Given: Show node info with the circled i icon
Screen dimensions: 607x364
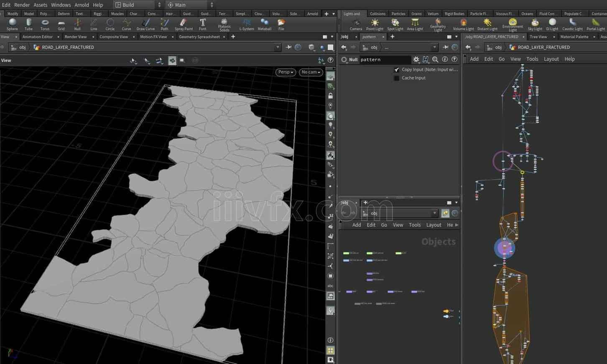Looking at the screenshot, I should pos(445,59).
